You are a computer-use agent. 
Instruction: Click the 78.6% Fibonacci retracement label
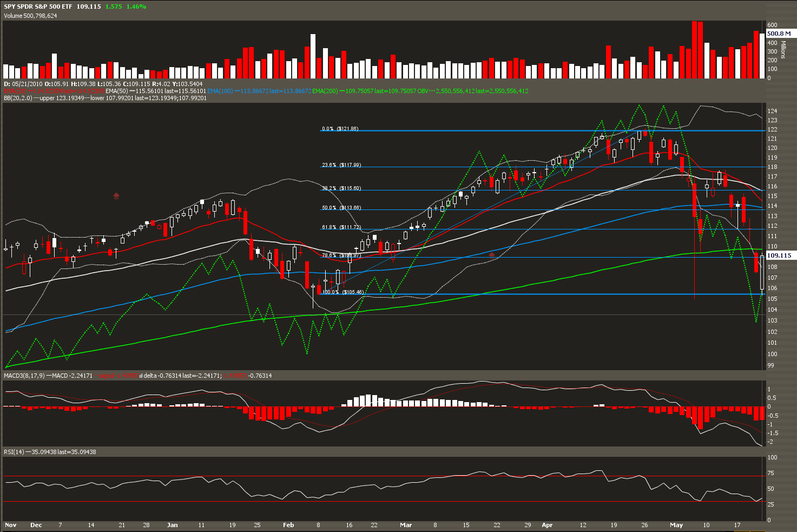[341, 255]
